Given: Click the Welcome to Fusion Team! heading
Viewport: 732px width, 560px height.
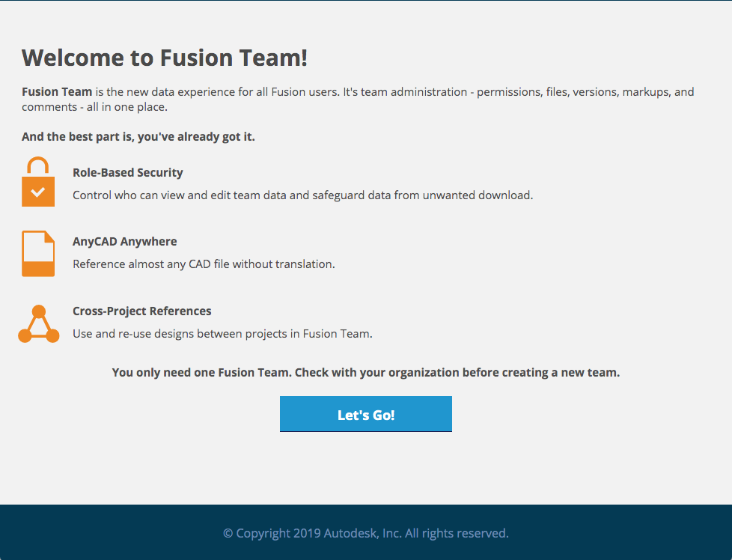Looking at the screenshot, I should pyautogui.click(x=165, y=58).
